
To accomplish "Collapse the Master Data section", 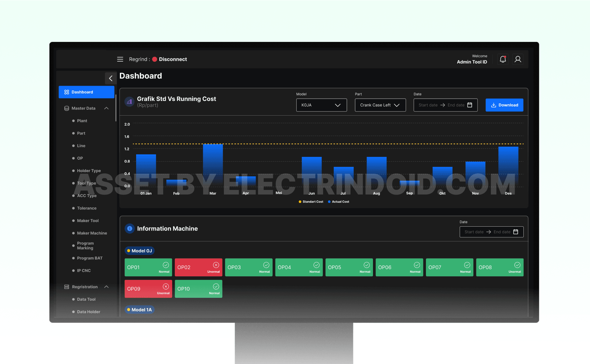I will click(x=107, y=108).
